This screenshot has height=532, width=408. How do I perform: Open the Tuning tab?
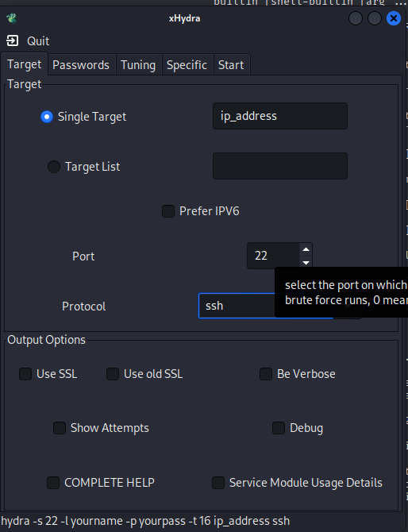pos(138,64)
